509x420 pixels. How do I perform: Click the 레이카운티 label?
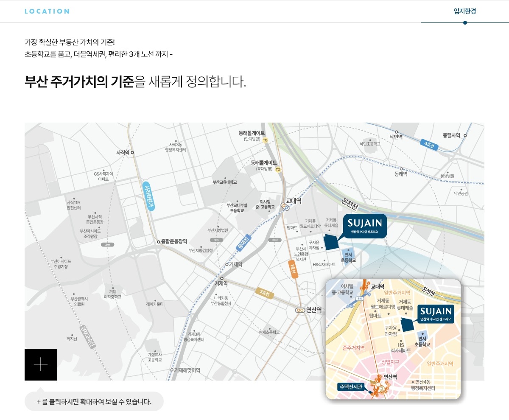[x=155, y=304]
